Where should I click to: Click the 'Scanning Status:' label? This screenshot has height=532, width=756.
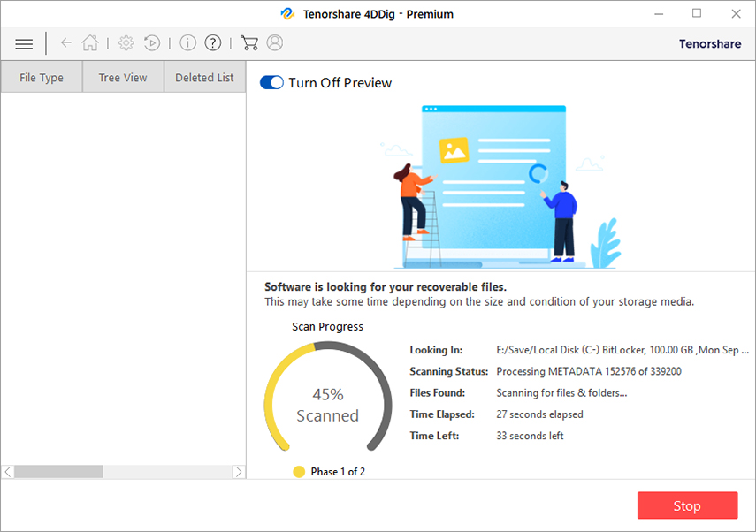pyautogui.click(x=449, y=371)
